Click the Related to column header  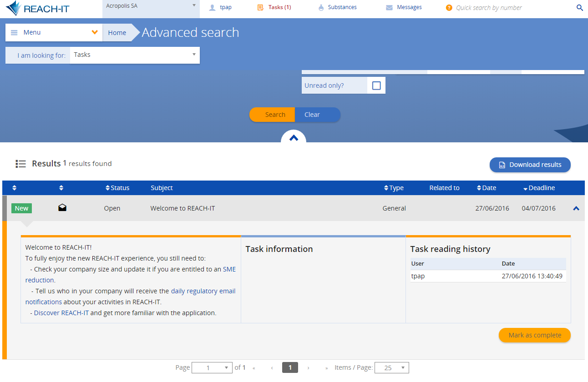point(445,188)
